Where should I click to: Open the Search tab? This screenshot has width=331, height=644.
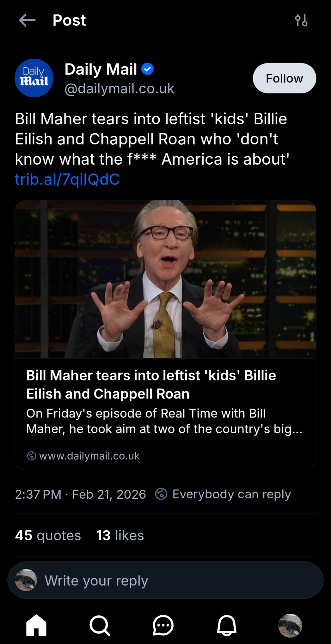click(100, 625)
